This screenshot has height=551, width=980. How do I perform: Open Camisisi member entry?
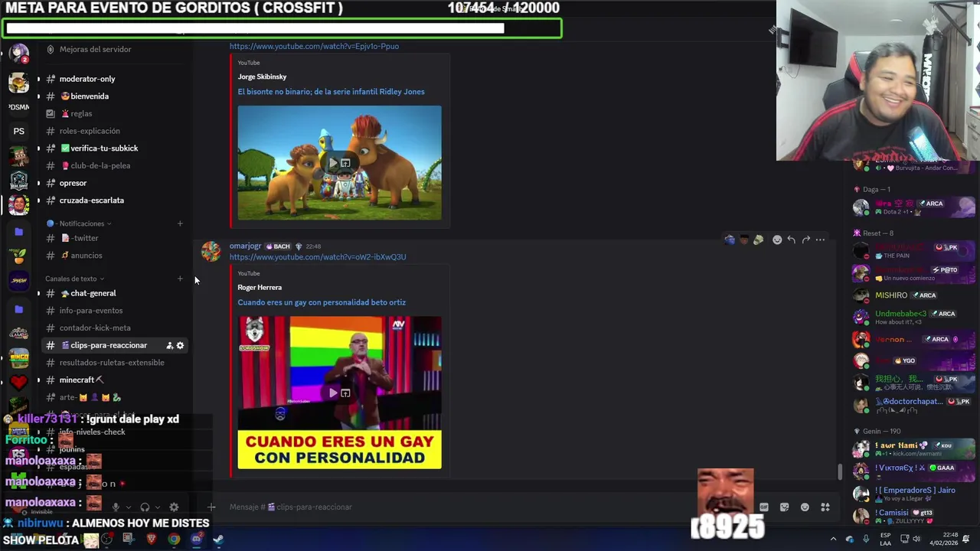pos(915,516)
